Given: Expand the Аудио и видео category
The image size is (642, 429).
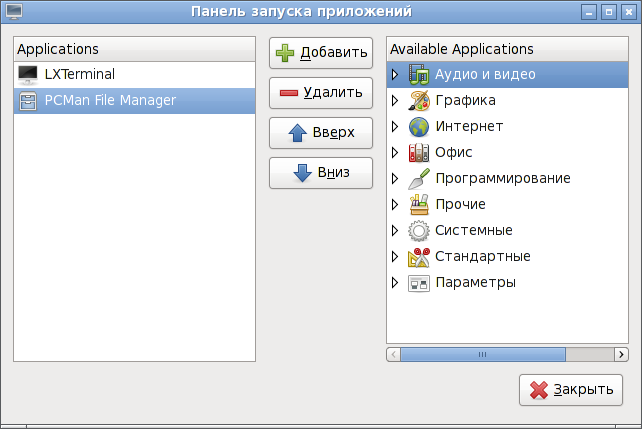Looking at the screenshot, I should click(395, 75).
